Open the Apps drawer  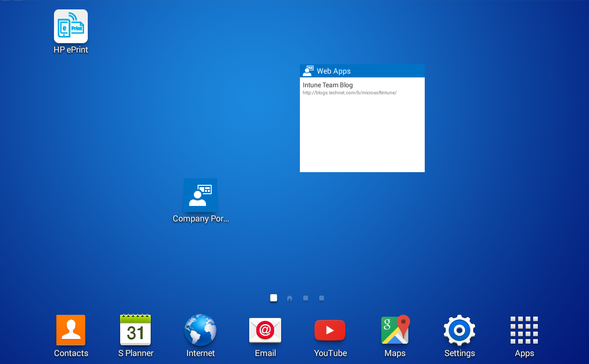point(524,330)
